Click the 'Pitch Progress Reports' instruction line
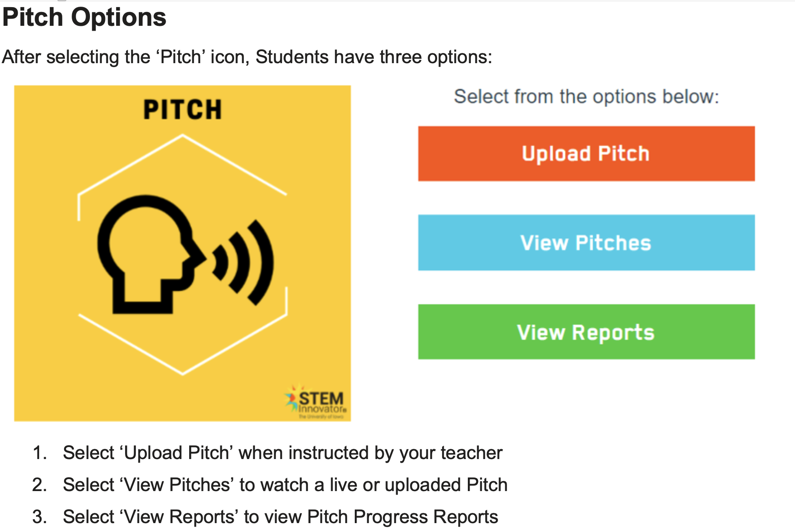This screenshot has height=532, width=795. point(280,517)
